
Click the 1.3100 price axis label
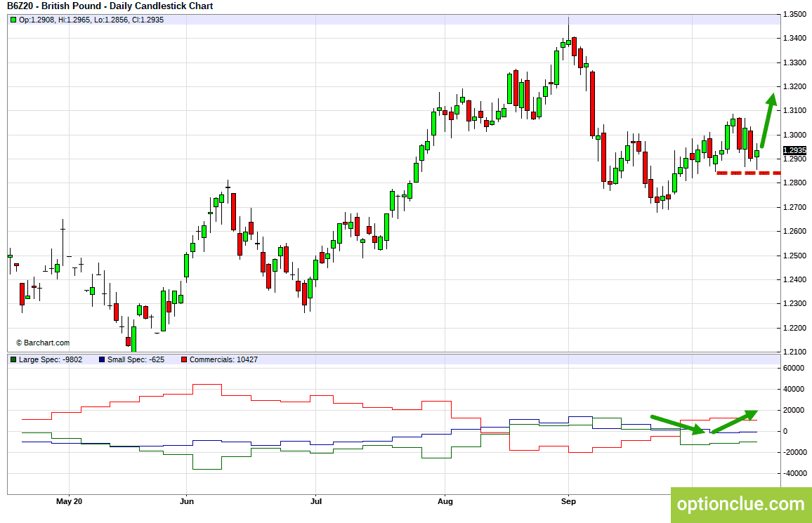[795, 111]
